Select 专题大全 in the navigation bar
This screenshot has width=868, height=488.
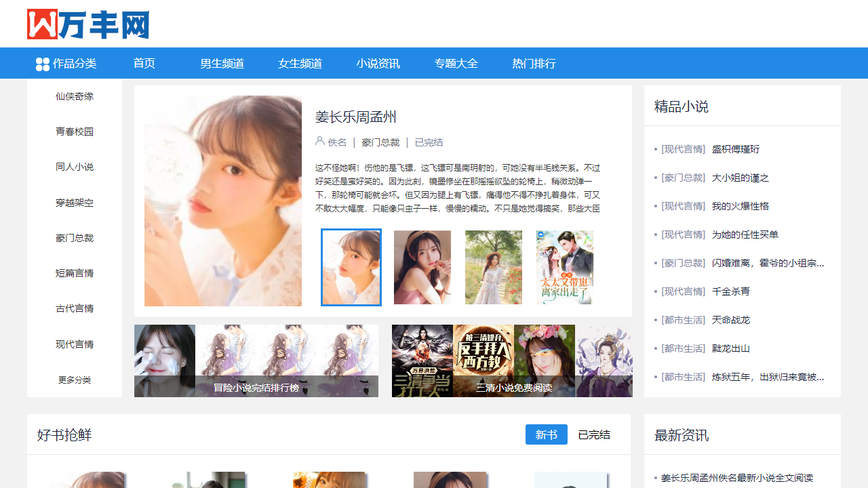pos(456,64)
